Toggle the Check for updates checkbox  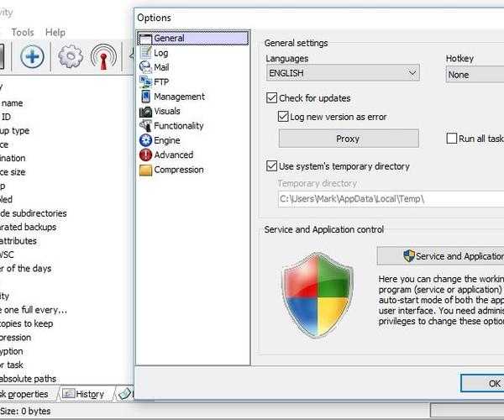(272, 98)
